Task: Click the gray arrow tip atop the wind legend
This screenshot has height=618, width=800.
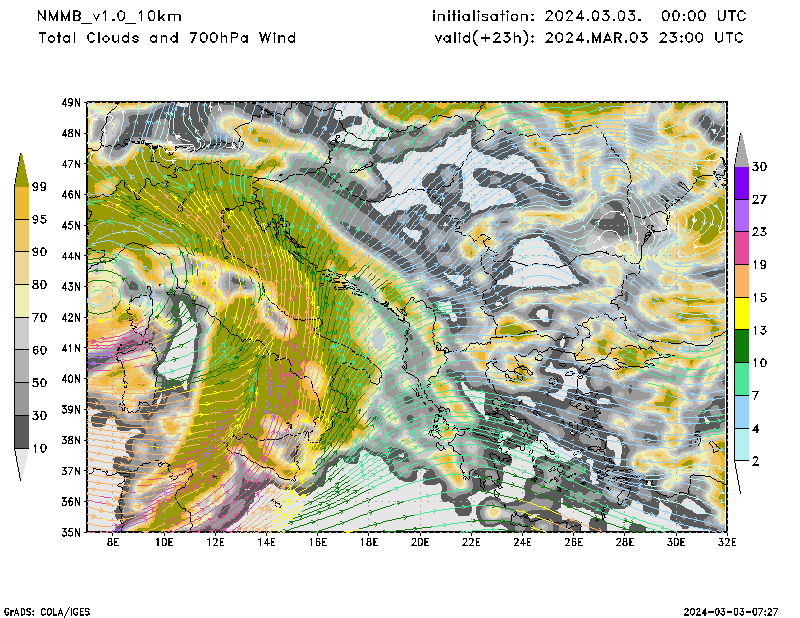Action: [742, 148]
